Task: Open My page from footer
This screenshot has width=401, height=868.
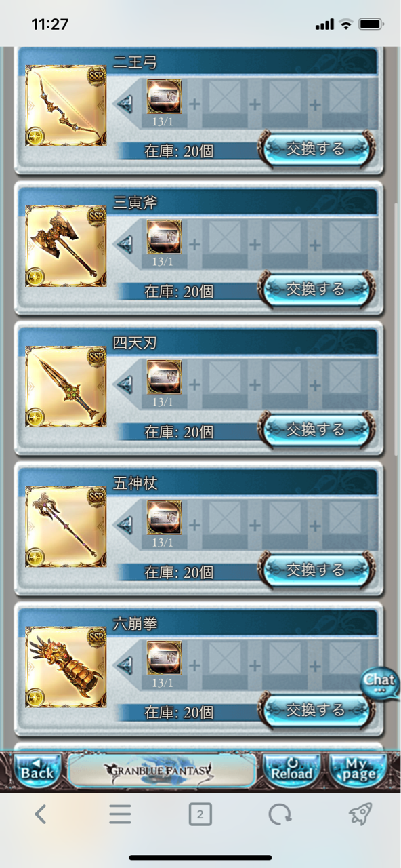Action: [358, 770]
